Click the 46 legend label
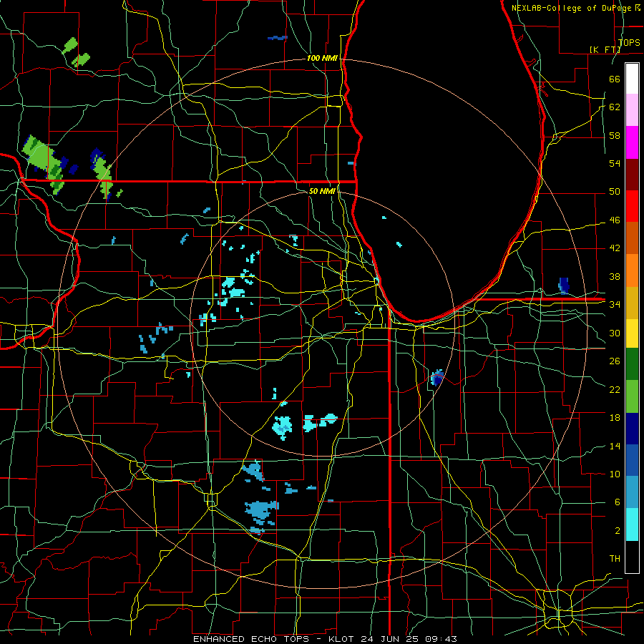 coord(615,220)
